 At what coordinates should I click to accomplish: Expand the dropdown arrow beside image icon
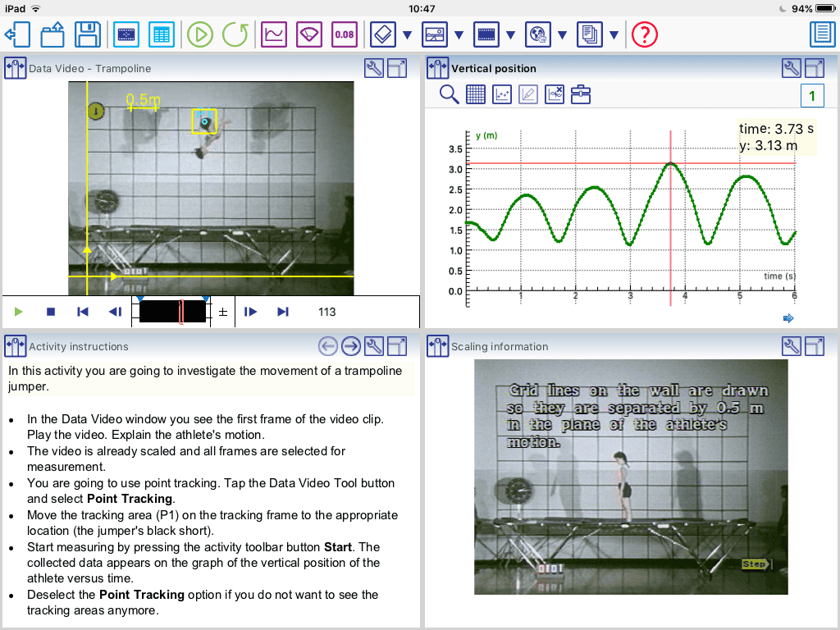point(459,35)
